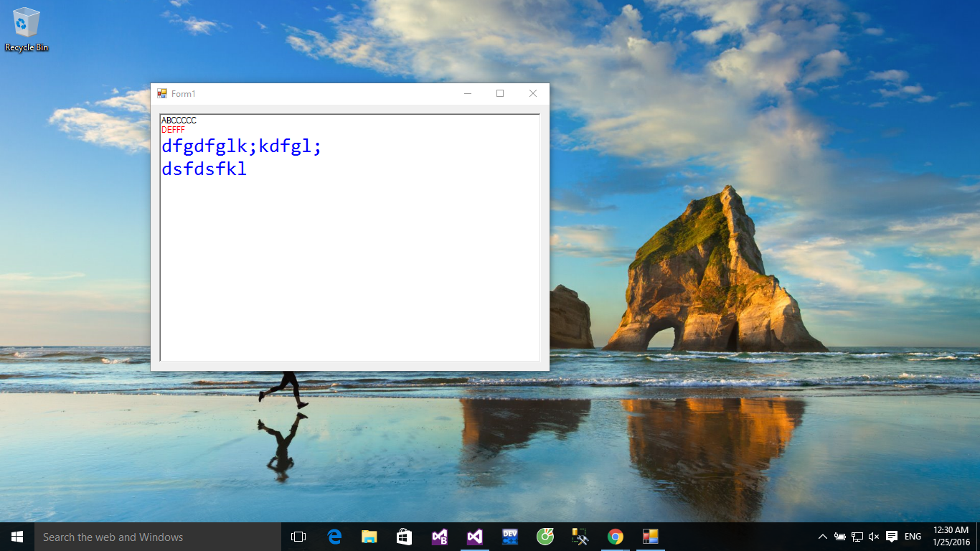This screenshot has height=551, width=980.
Task: Open File Explorer from the taskbar
Action: point(369,537)
